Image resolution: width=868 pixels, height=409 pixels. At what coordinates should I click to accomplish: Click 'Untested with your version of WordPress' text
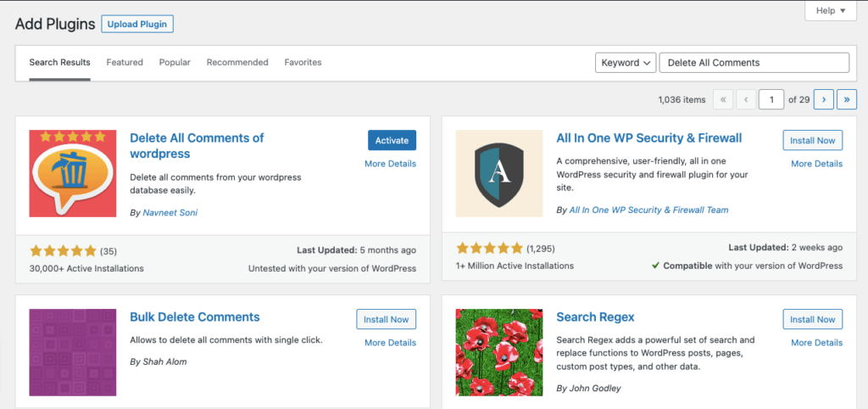pos(332,268)
